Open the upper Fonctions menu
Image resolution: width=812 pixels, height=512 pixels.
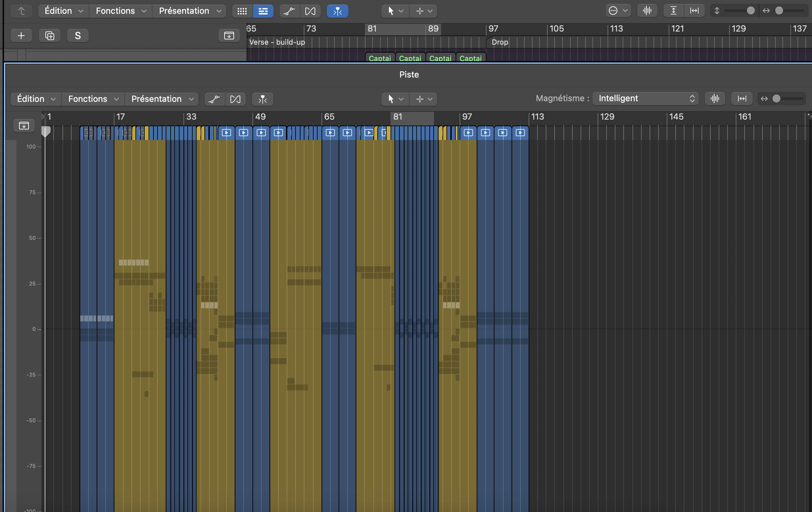point(121,11)
